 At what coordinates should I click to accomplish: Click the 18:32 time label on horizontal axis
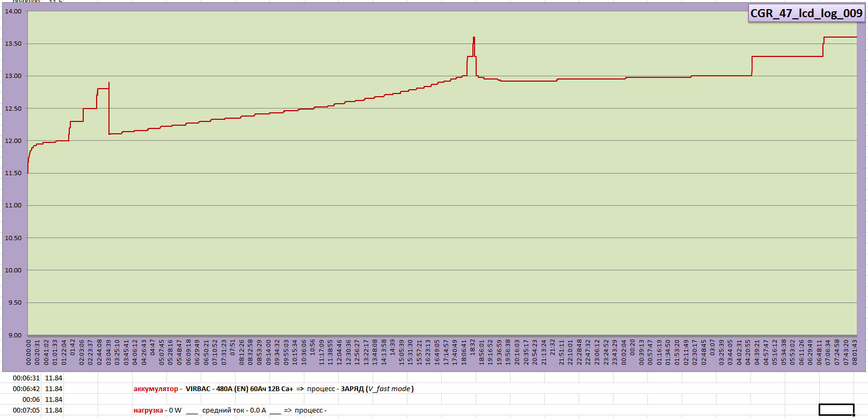pyautogui.click(x=473, y=346)
